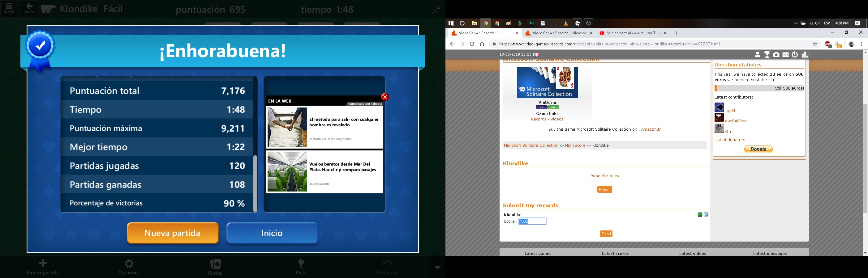The image size is (868, 278).
Task: Expand the bottom bar arrow in Solitaire
Action: (x=437, y=267)
